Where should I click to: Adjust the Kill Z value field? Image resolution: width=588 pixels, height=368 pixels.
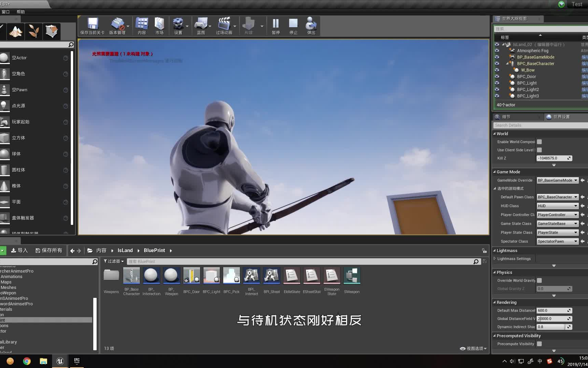coord(552,158)
